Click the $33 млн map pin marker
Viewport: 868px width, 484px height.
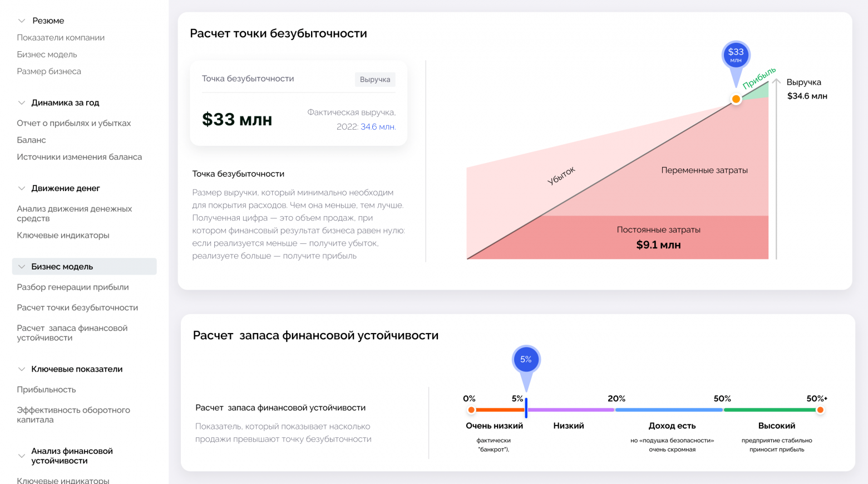click(736, 56)
